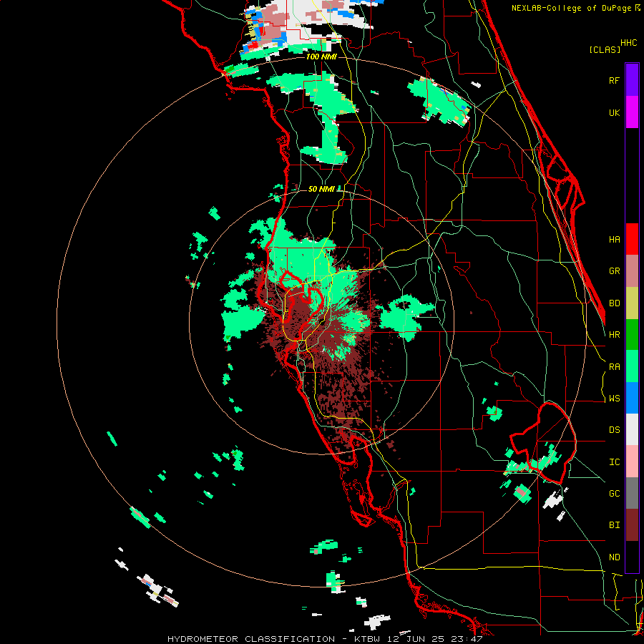Image resolution: width=644 pixels, height=644 pixels.
Task: Click the brown BI legend color swatch
Action: point(632,525)
